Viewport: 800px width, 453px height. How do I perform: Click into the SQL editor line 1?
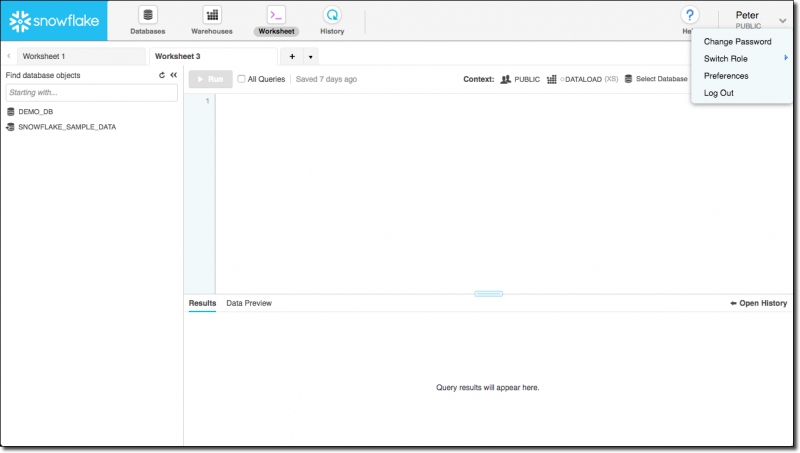[x=503, y=101]
